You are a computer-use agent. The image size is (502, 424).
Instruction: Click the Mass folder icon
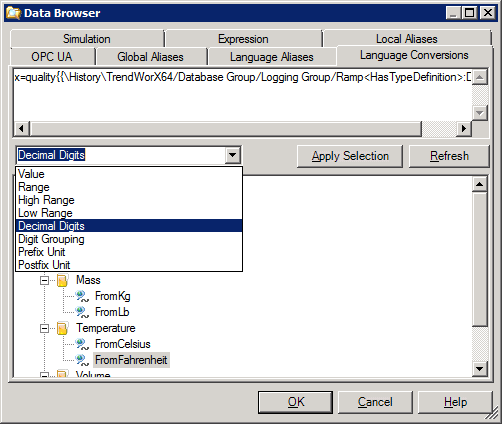point(62,280)
